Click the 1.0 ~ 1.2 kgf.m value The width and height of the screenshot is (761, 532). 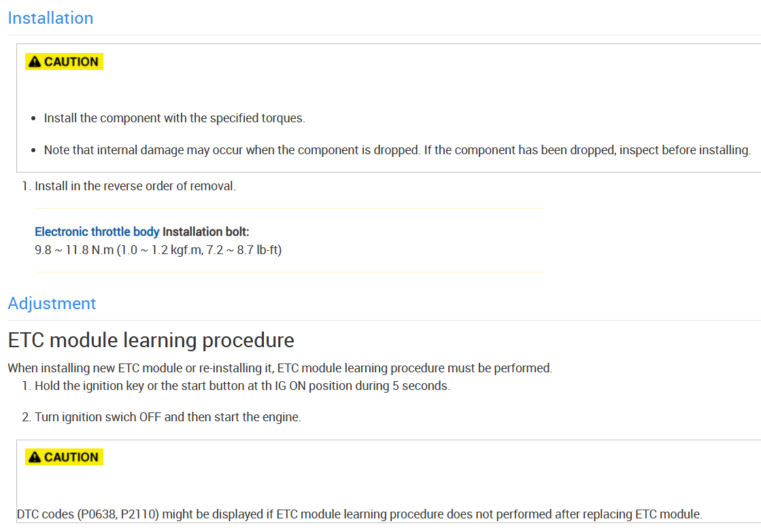pyautogui.click(x=160, y=250)
